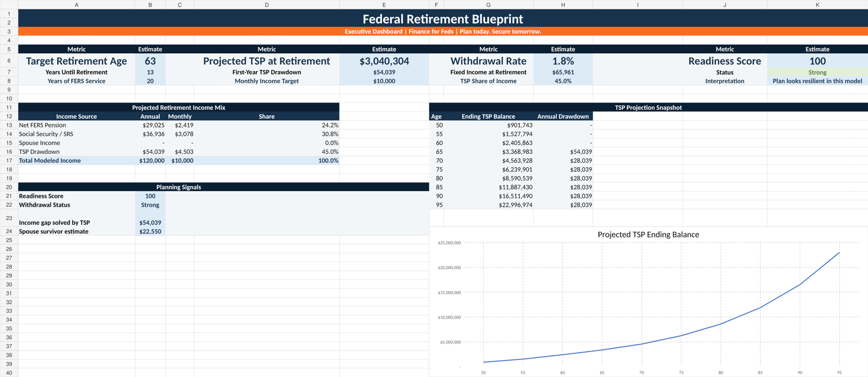This screenshot has width=868, height=377.
Task: Click the Executive Dashboard subtitle banner
Action: click(x=443, y=31)
